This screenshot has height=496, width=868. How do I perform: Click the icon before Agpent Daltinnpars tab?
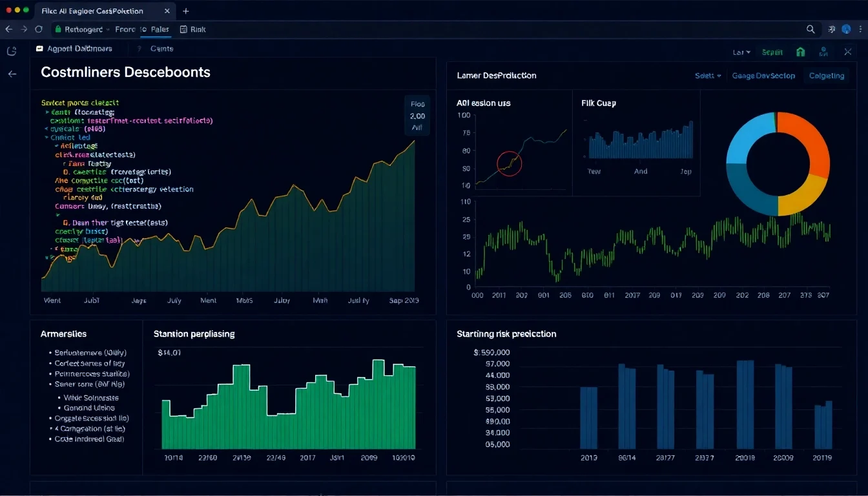pos(39,48)
